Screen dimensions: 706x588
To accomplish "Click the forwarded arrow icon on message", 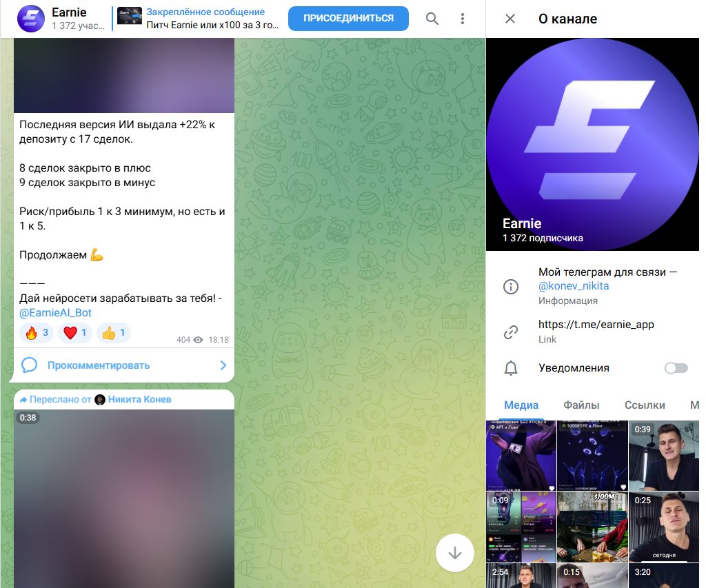I will 23,399.
